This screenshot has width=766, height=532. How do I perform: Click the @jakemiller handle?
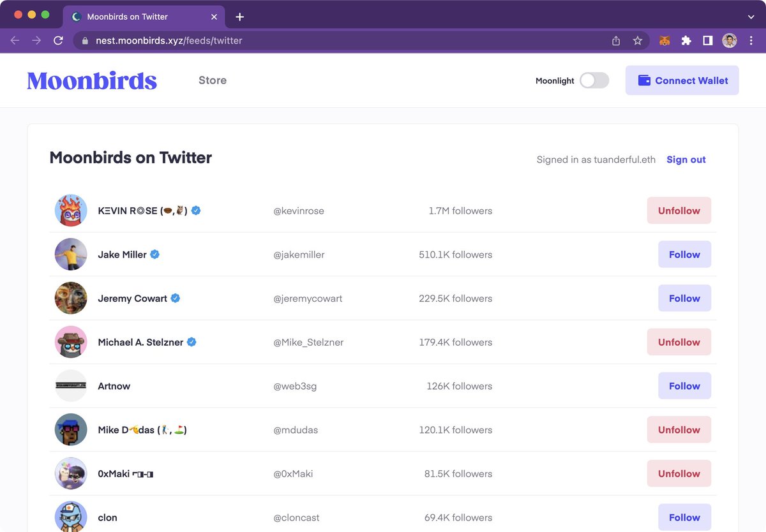click(x=299, y=255)
